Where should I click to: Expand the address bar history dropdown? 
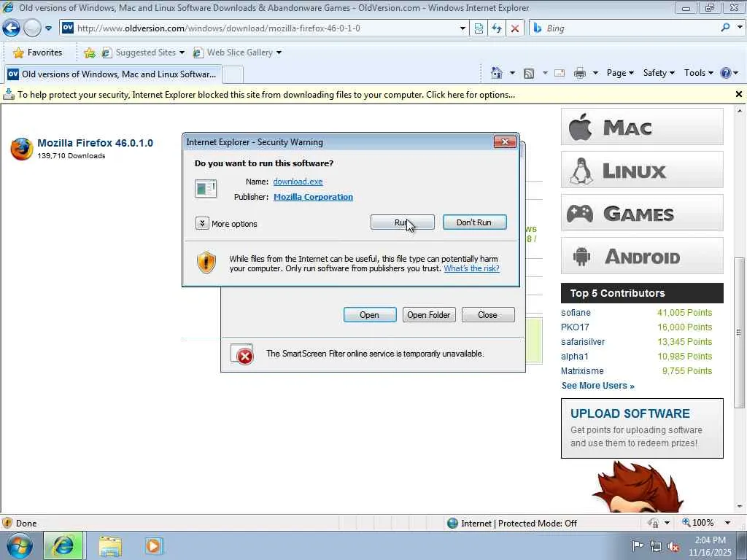(462, 28)
